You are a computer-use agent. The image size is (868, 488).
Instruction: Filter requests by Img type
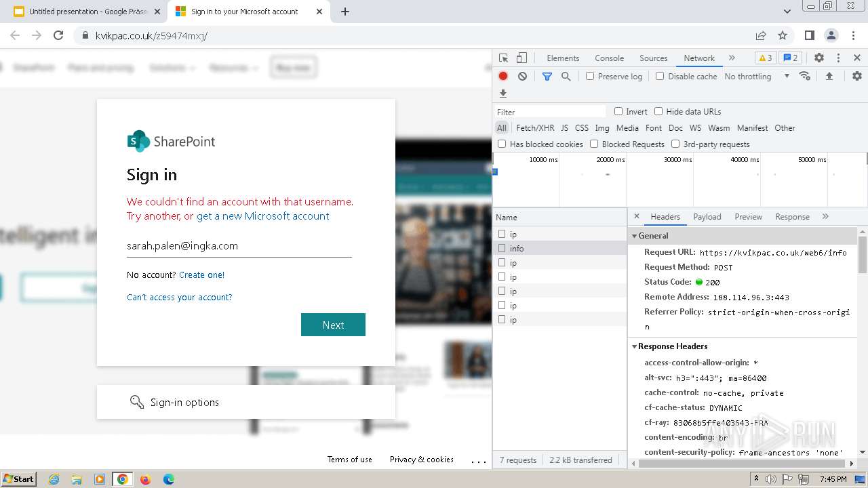tap(602, 128)
